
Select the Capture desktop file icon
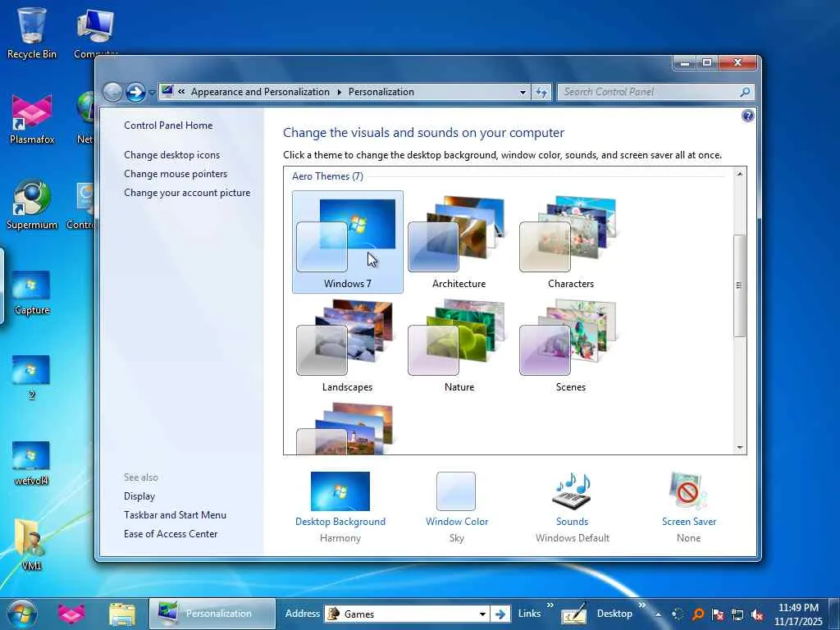click(x=32, y=292)
